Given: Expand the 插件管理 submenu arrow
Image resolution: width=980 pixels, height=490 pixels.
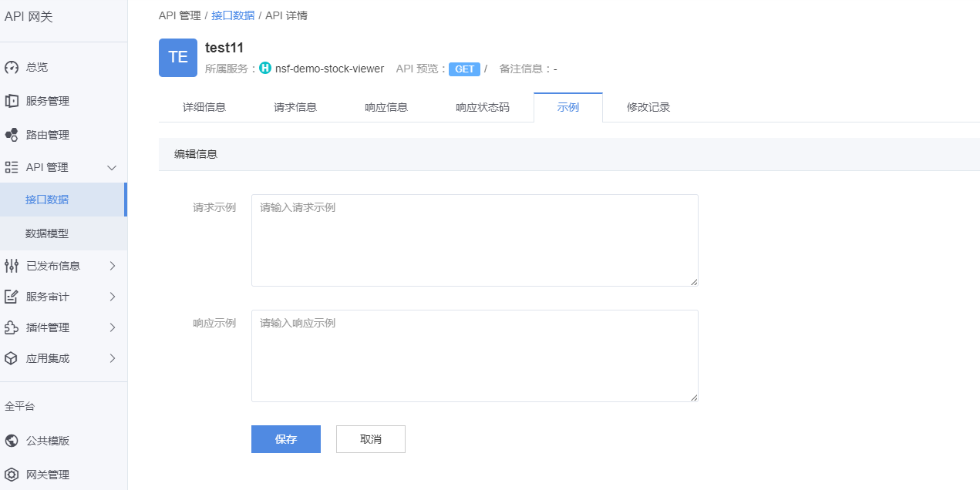Looking at the screenshot, I should [x=112, y=327].
